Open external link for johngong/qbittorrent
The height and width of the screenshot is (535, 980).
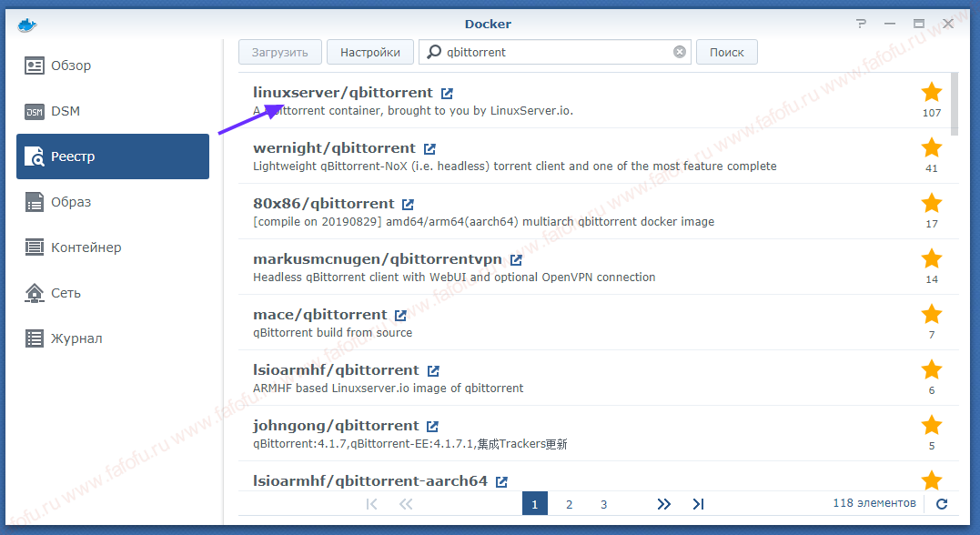click(432, 426)
